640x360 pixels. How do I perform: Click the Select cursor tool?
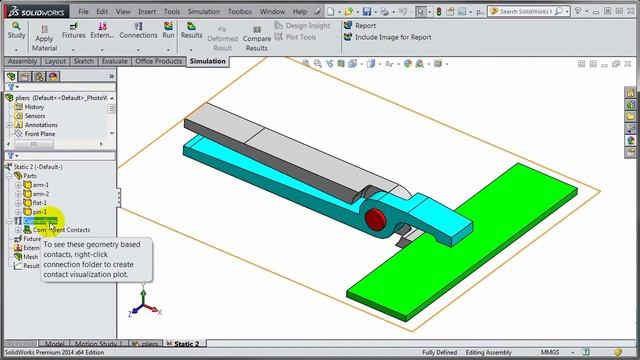coord(420,11)
